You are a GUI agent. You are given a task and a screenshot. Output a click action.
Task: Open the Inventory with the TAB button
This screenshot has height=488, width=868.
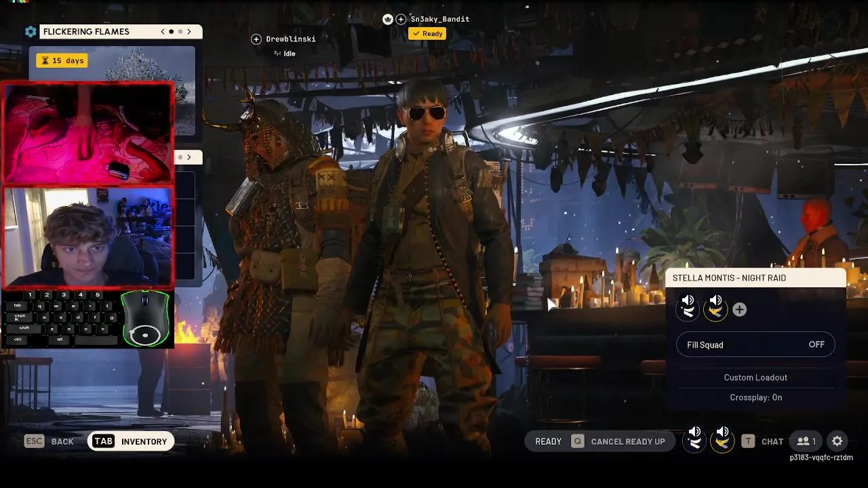(131, 441)
